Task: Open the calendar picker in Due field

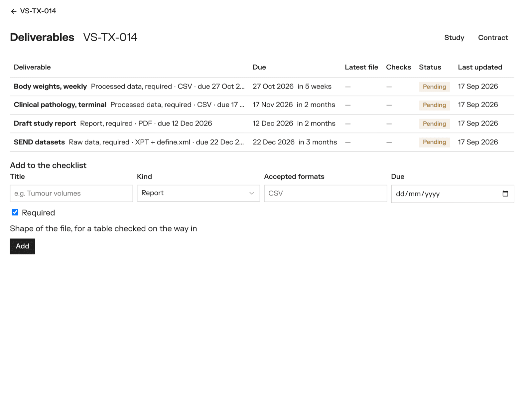Action: 505,194
